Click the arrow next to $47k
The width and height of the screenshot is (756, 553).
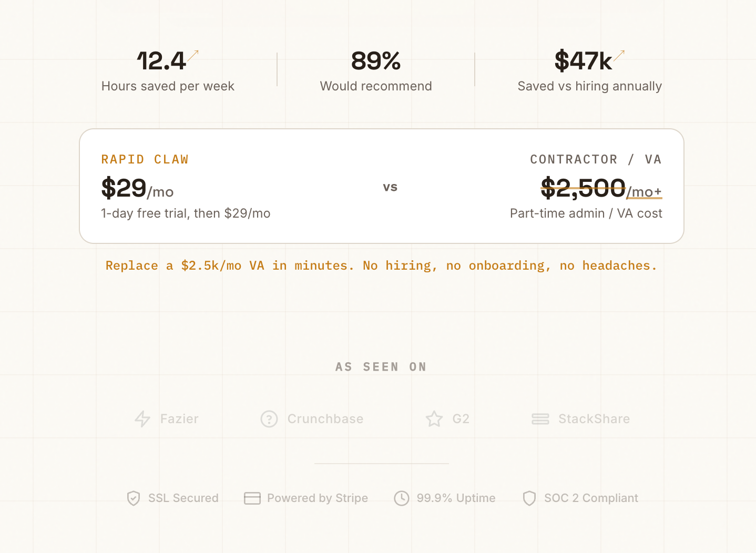(x=619, y=55)
